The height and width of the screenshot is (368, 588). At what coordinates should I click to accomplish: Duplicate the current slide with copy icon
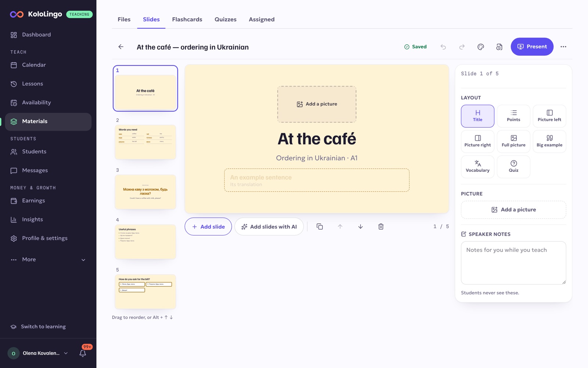(x=320, y=227)
